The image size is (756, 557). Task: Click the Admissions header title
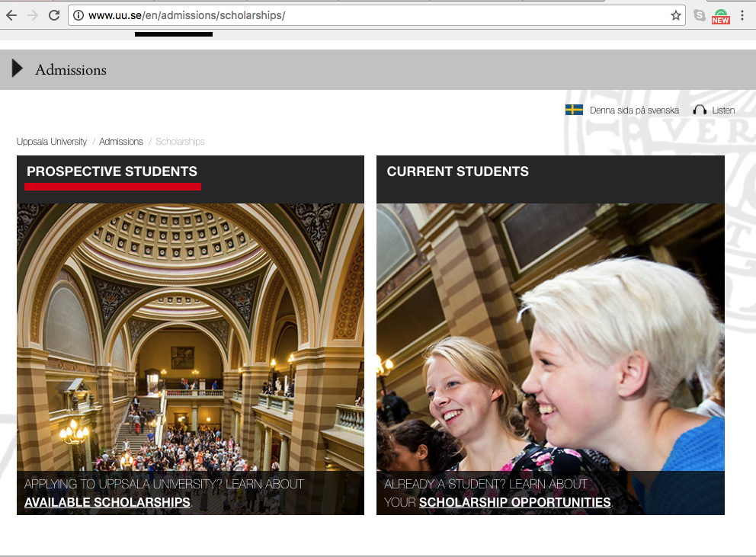point(71,70)
